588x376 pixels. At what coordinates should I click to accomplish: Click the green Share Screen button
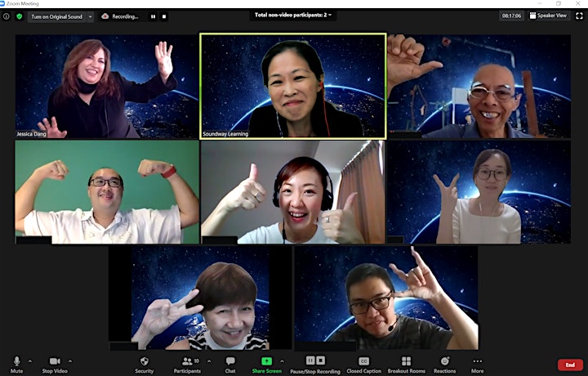click(x=266, y=365)
